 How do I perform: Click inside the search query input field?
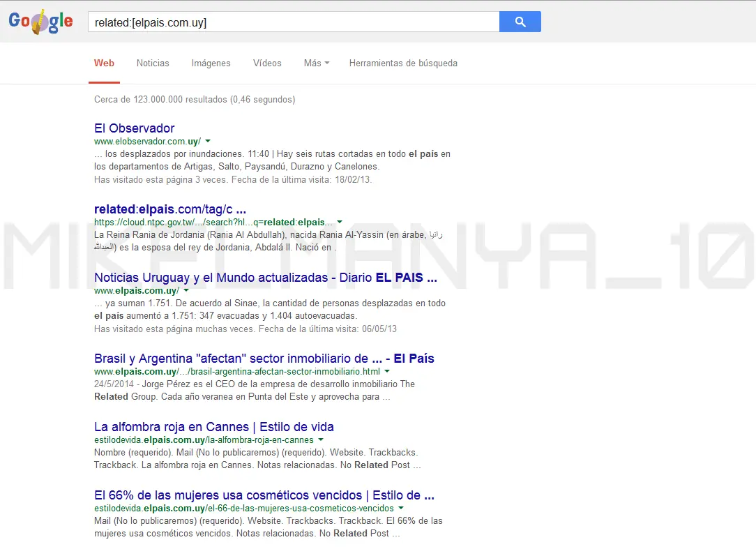(x=293, y=22)
